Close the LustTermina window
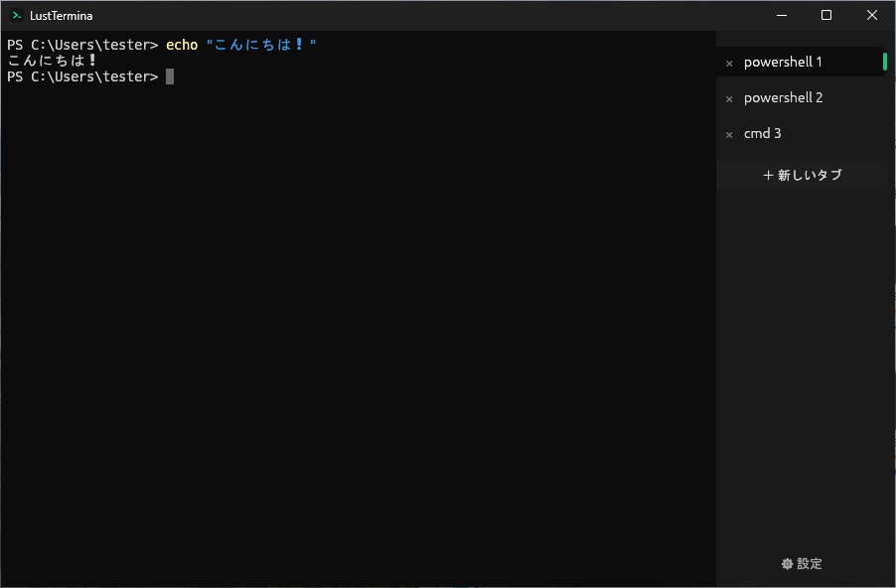 tap(872, 16)
